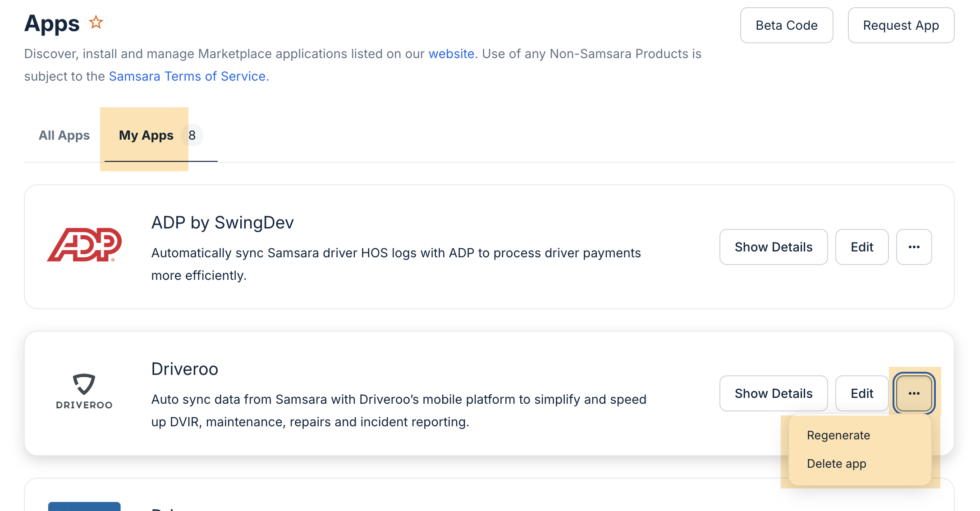Open the Beta Code dialog
The height and width of the screenshot is (511, 980).
pos(787,25)
